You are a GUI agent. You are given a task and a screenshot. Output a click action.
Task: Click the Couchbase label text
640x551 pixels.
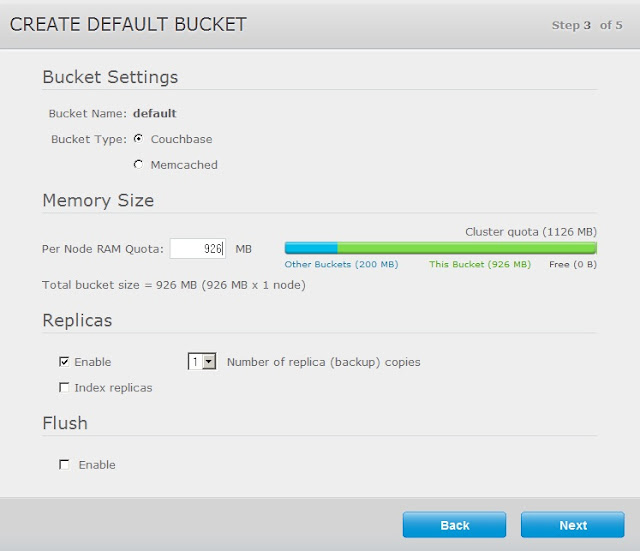pyautogui.click(x=181, y=139)
